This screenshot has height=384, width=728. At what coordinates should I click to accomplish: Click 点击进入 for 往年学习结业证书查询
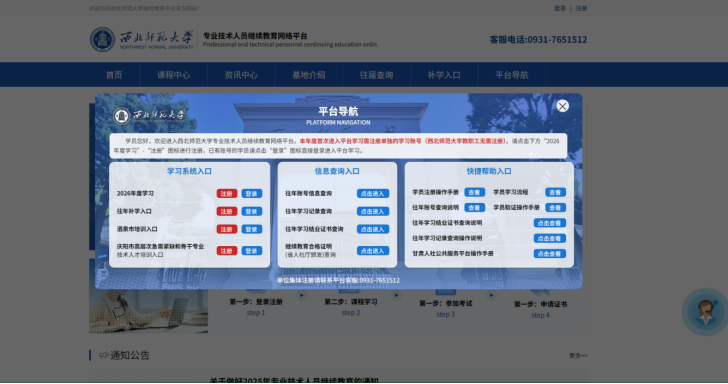coord(373,229)
